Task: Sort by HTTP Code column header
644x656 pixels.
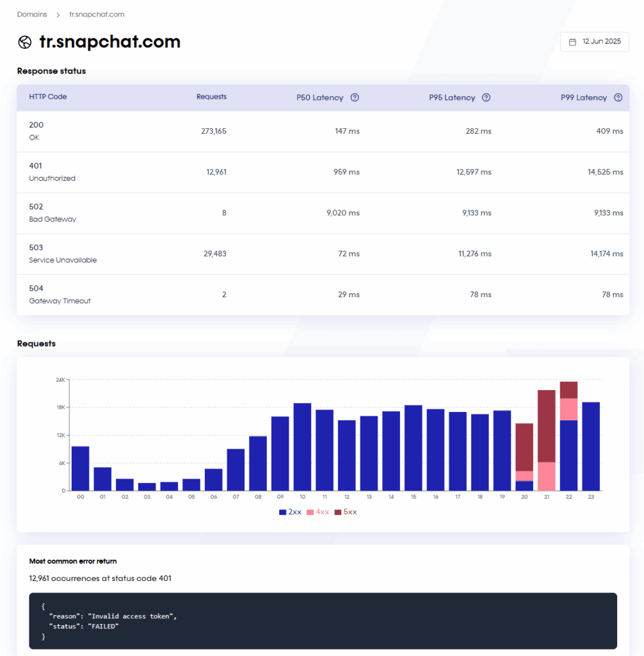Action: [x=47, y=97]
